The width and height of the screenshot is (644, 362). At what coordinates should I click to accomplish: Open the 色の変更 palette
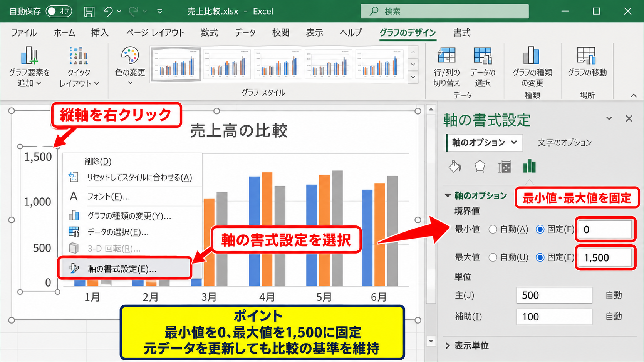[x=130, y=66]
